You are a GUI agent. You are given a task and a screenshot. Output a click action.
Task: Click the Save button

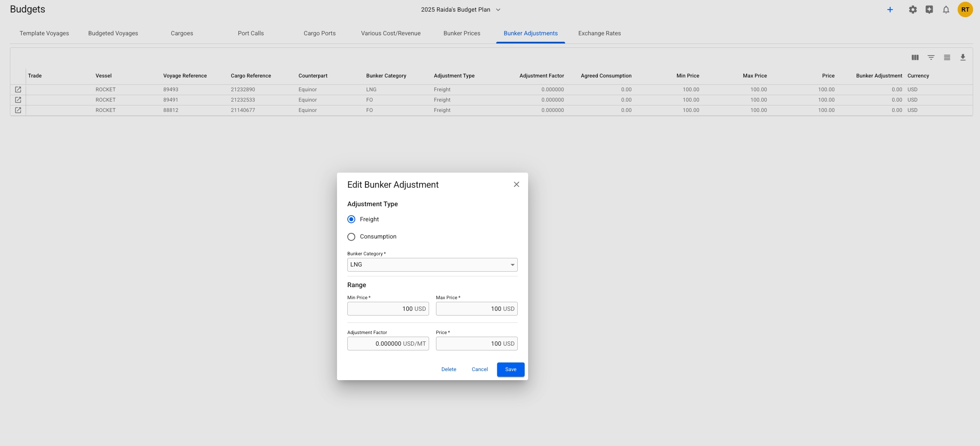pyautogui.click(x=510, y=369)
